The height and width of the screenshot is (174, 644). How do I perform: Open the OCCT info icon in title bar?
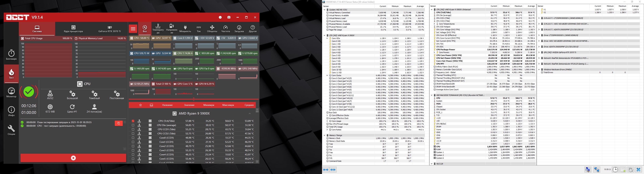pyautogui.click(x=220, y=17)
